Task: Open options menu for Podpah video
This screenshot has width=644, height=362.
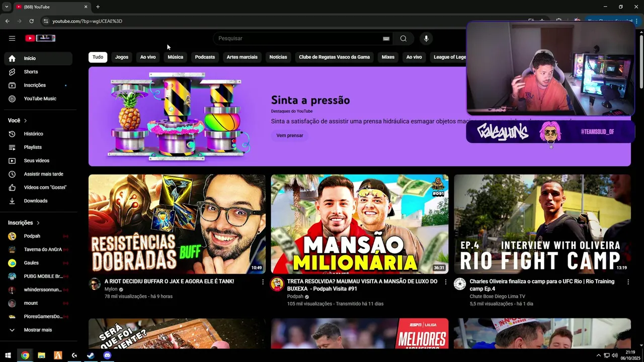Action: [x=445, y=282]
